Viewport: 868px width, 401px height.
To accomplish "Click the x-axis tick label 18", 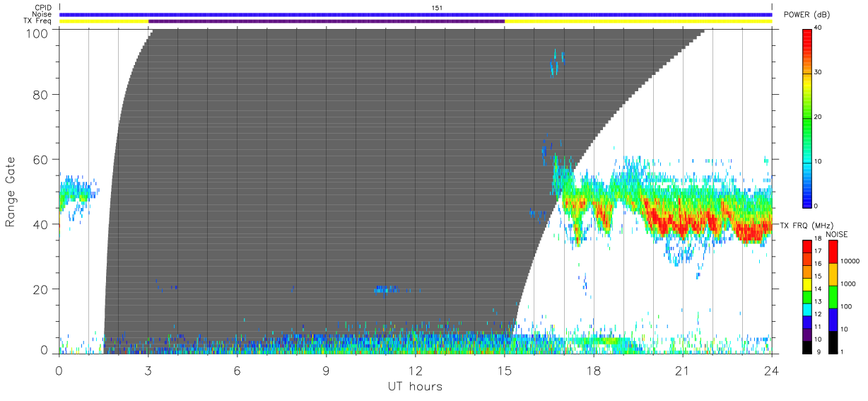I will coord(594,370).
